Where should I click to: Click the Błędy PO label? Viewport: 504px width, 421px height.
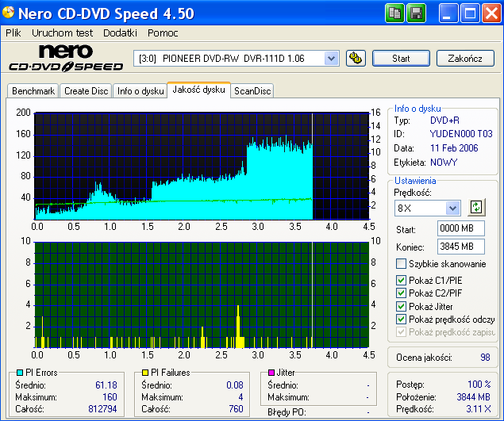[x=287, y=412]
